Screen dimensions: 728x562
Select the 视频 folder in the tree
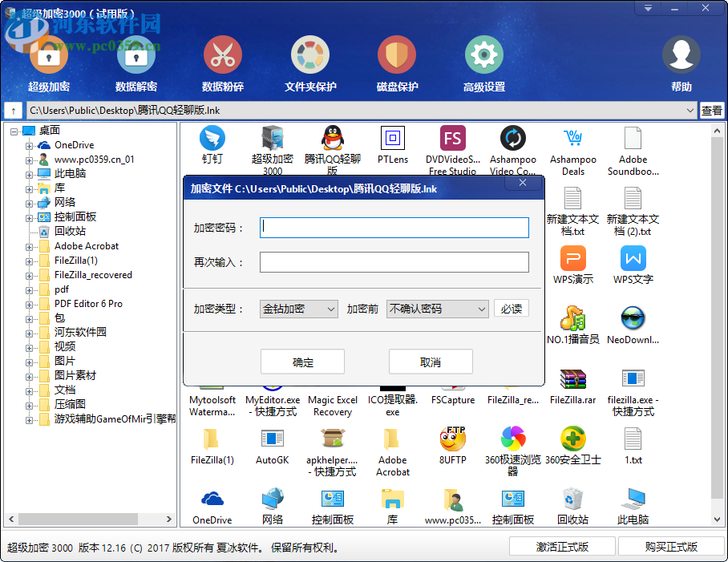(63, 346)
